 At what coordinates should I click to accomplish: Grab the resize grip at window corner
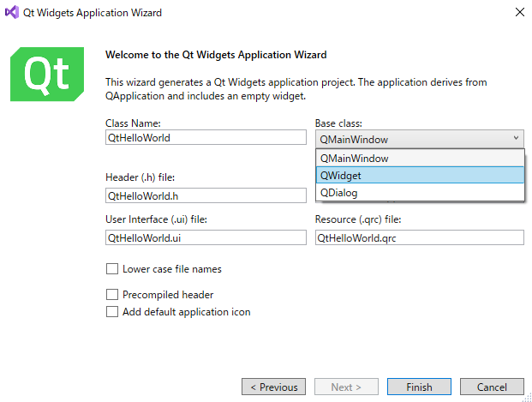(x=527, y=398)
